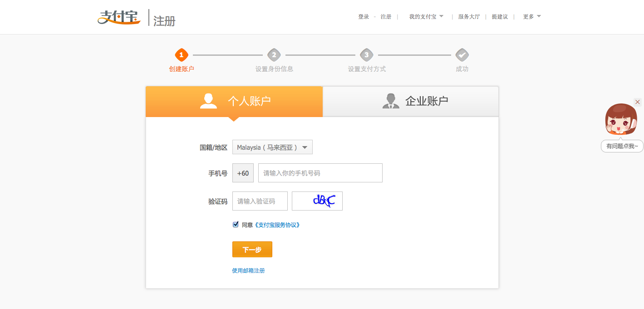
Task: Click the business account person icon
Action: [x=391, y=101]
